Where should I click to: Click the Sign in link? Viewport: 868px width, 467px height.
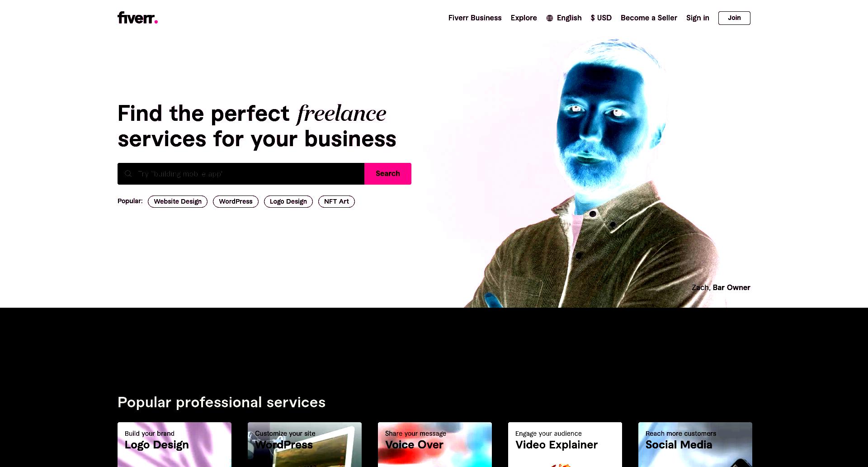[x=698, y=18]
